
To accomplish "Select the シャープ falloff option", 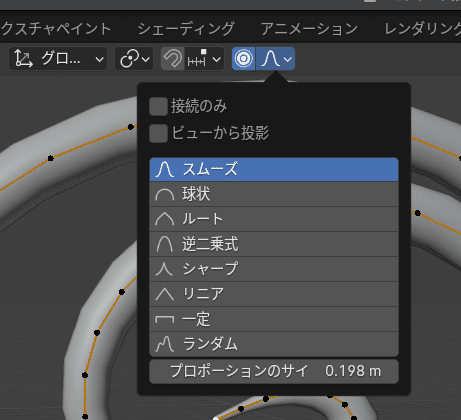I will tap(274, 269).
